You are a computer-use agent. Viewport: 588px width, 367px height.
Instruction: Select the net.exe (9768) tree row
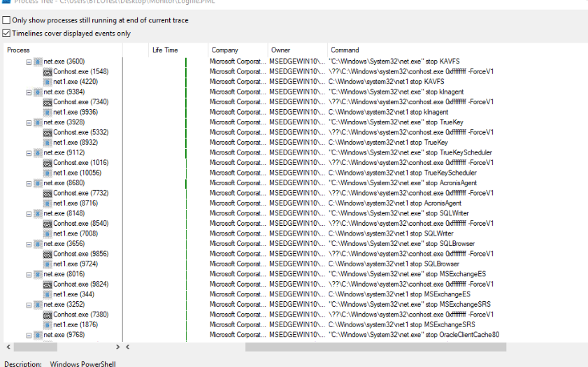[x=64, y=335]
